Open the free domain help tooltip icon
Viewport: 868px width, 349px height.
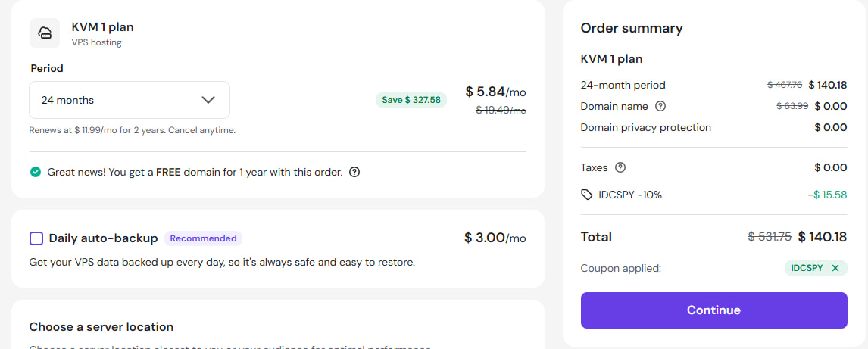[354, 172]
